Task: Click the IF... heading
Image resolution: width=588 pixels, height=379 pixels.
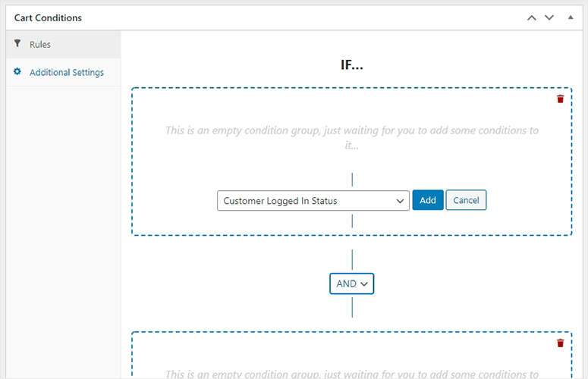Action: pyautogui.click(x=352, y=64)
